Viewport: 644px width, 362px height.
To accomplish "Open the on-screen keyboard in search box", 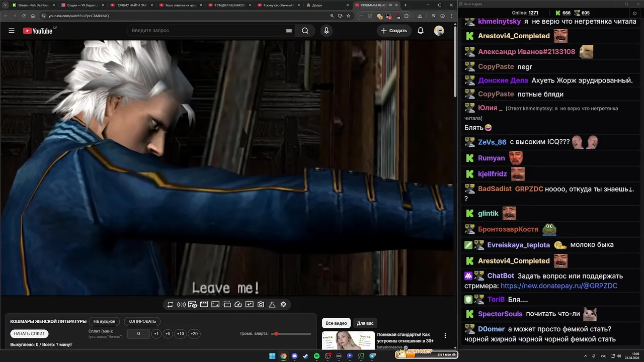I will 289,31.
